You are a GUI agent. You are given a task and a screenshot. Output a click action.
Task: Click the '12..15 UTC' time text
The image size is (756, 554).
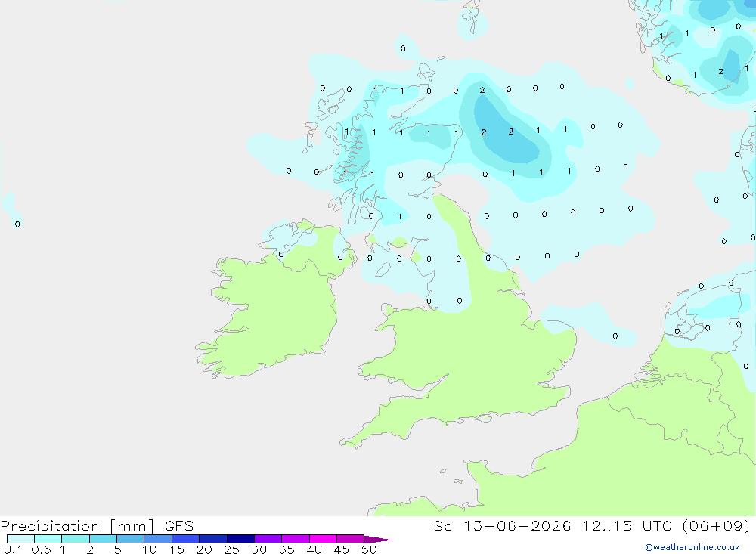point(627,526)
